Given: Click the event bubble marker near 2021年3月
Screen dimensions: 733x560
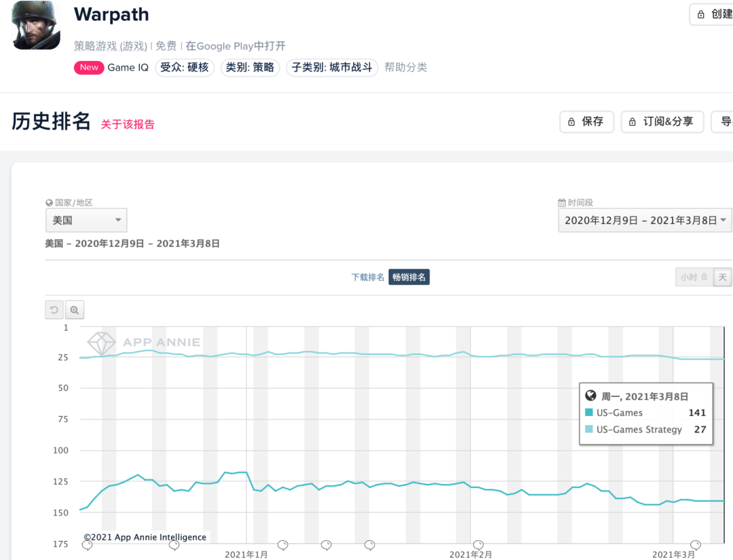Looking at the screenshot, I should tap(696, 546).
